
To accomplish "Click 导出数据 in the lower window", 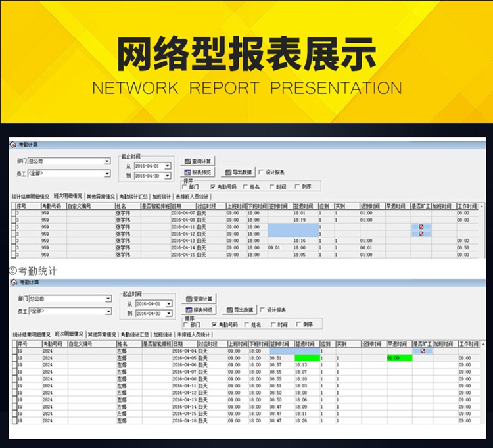I will pos(238,310).
